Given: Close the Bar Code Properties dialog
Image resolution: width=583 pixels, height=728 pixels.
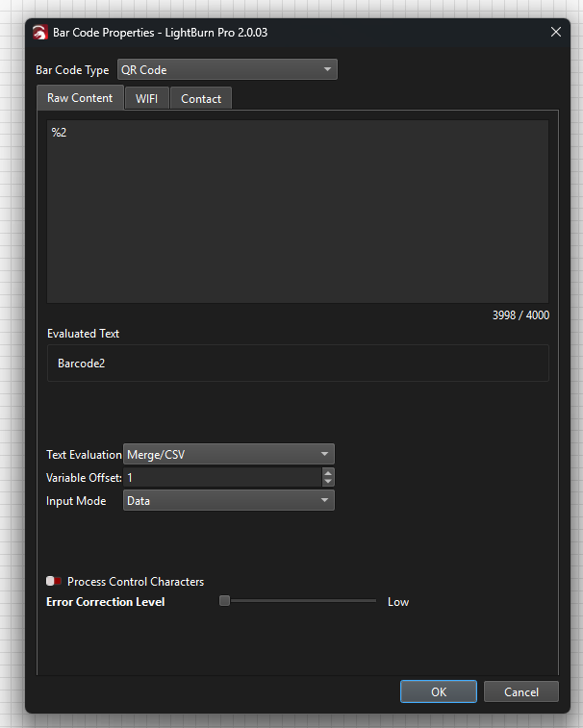Looking at the screenshot, I should click(555, 32).
